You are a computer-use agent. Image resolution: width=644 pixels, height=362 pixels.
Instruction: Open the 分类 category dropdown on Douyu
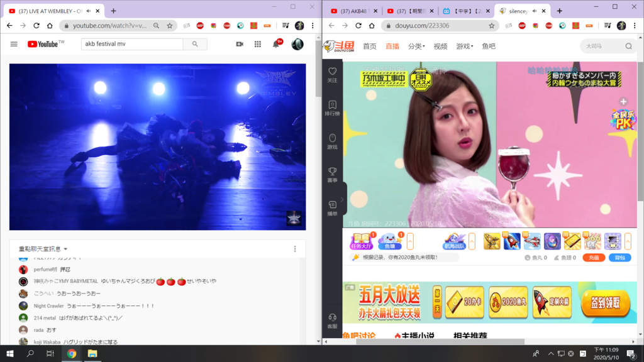(x=416, y=47)
